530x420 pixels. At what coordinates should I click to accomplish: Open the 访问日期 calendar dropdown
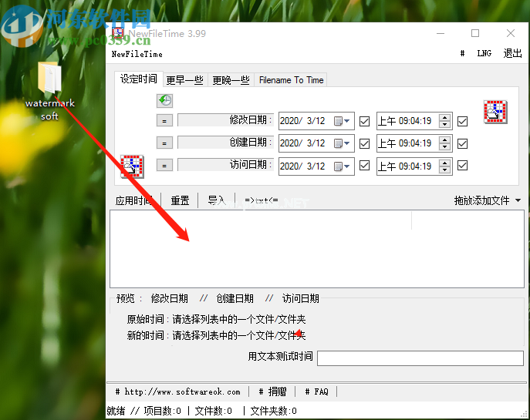pyautogui.click(x=342, y=166)
